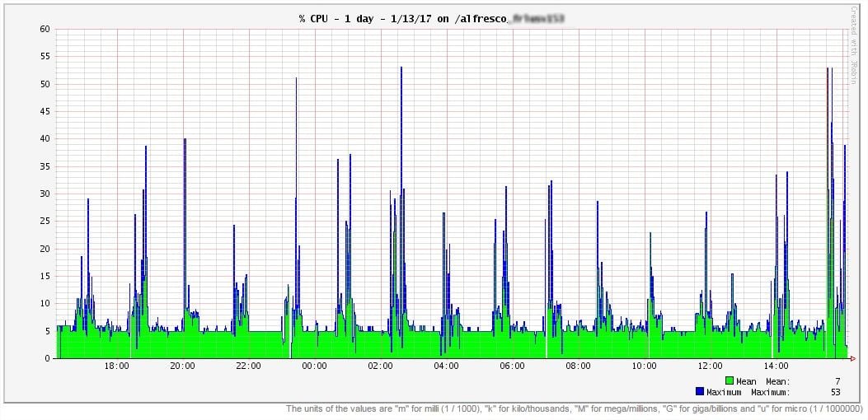Image resolution: width=868 pixels, height=420 pixels.
Task: Click the Mean value 7 in legend
Action: 838,381
